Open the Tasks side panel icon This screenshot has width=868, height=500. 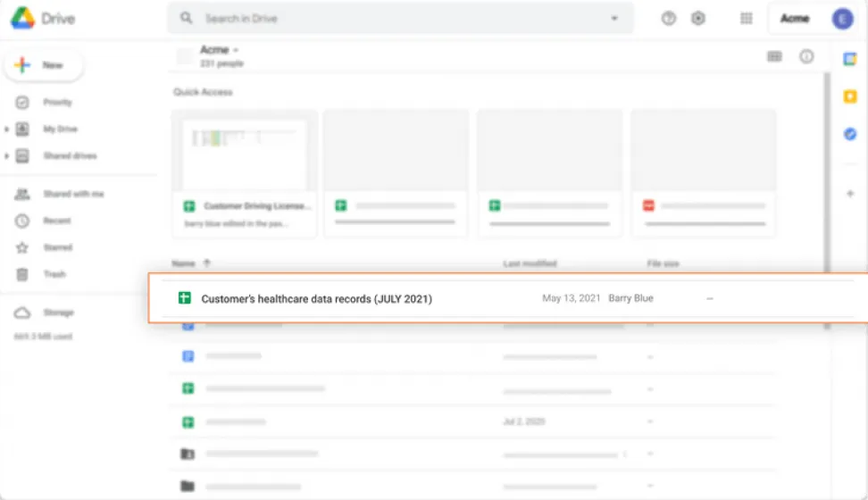click(x=850, y=134)
